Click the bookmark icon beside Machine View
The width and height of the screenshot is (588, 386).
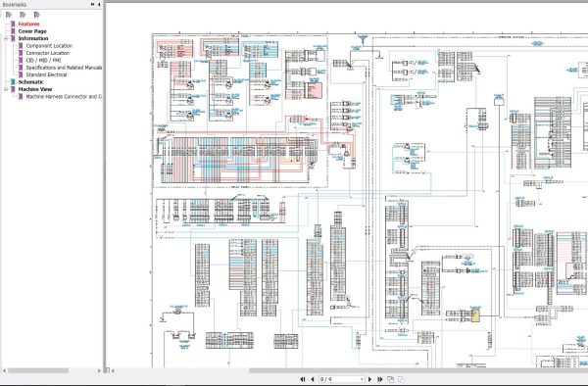click(x=13, y=89)
